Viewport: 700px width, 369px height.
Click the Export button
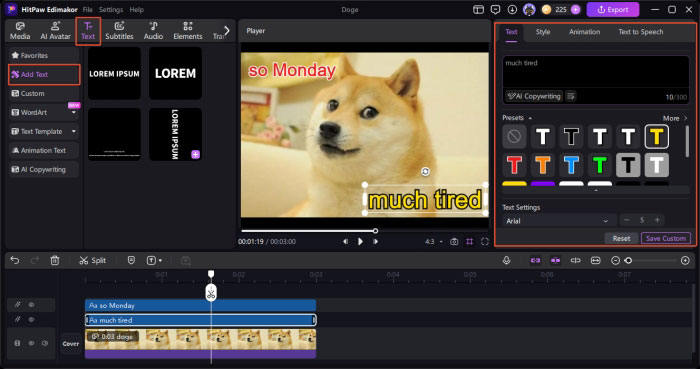[x=612, y=9]
